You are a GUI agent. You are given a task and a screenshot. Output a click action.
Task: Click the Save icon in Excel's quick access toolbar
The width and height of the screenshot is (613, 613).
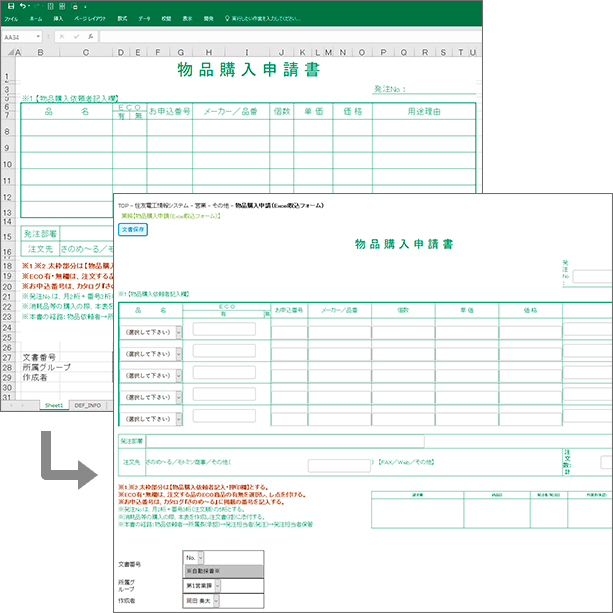[11, 6]
